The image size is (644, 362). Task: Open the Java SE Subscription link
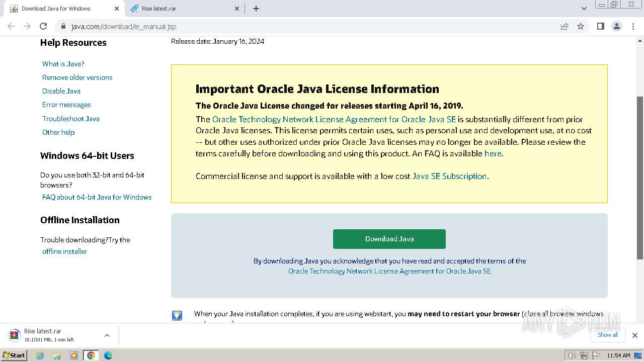[449, 176]
